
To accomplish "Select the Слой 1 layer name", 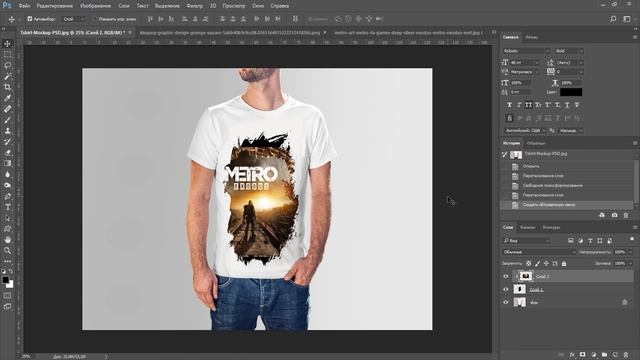I will (x=536, y=290).
